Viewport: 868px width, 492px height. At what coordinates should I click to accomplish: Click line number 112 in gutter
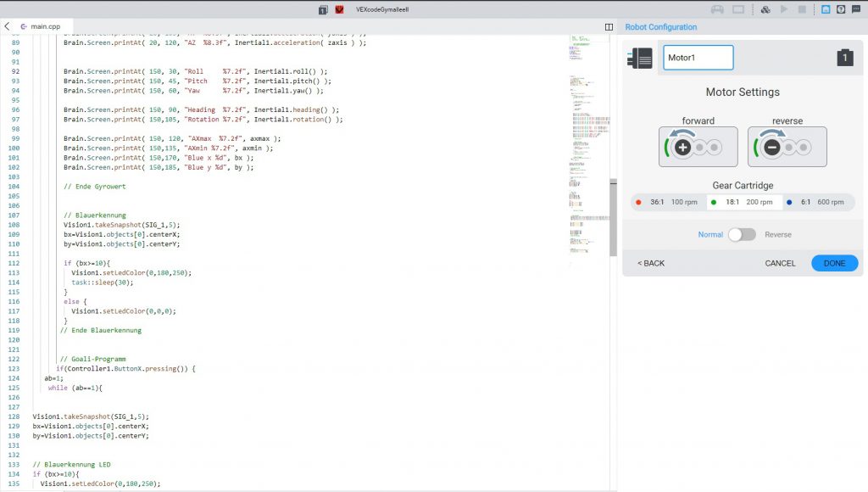[x=14, y=263]
